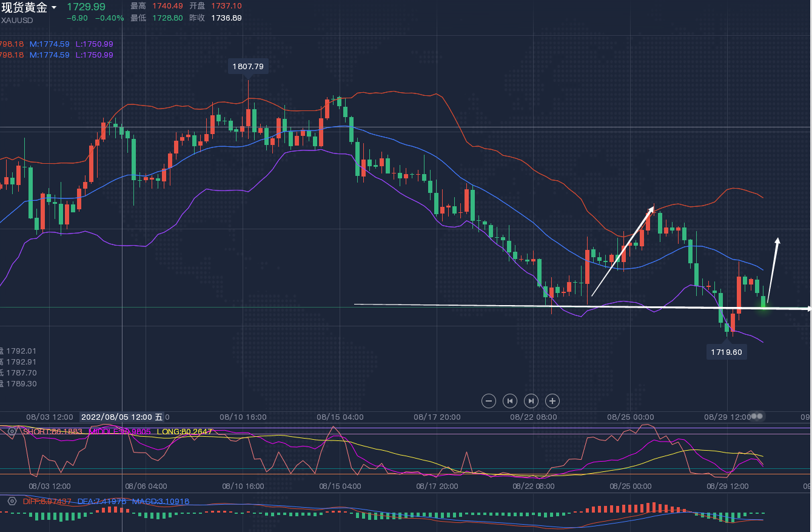This screenshot has height=532, width=812.
Task: Jump to the previous candle using the skip-back icon
Action: tap(510, 400)
